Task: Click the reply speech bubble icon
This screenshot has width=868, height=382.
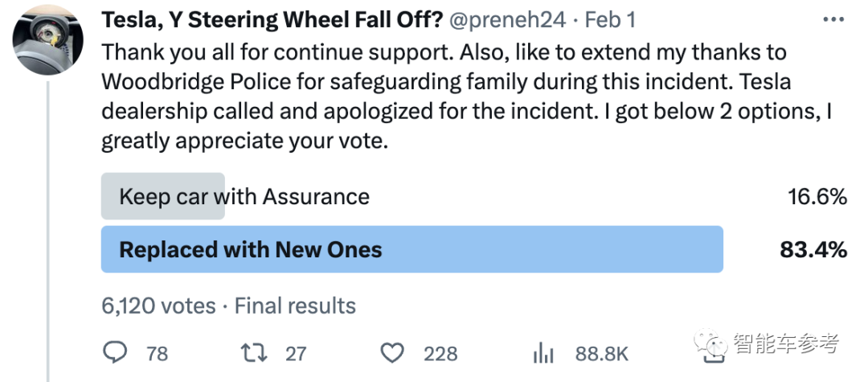Action: click(x=115, y=353)
